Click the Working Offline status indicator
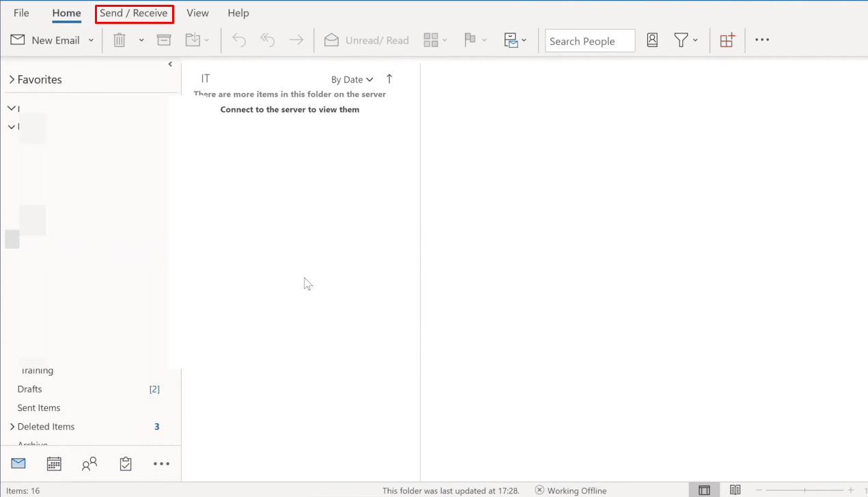Viewport: 868px width, 497px height. [571, 490]
